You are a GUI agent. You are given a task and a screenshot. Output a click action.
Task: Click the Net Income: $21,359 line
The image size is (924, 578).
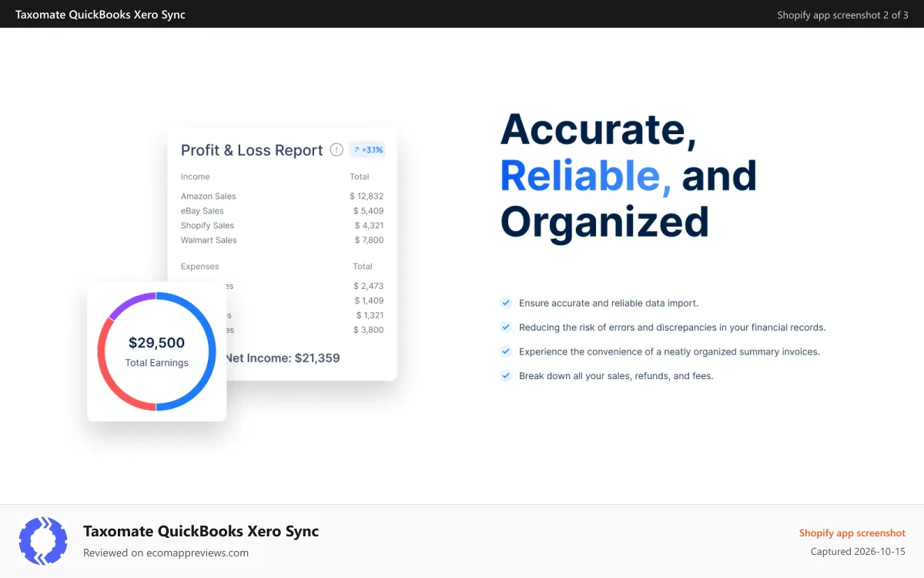283,358
